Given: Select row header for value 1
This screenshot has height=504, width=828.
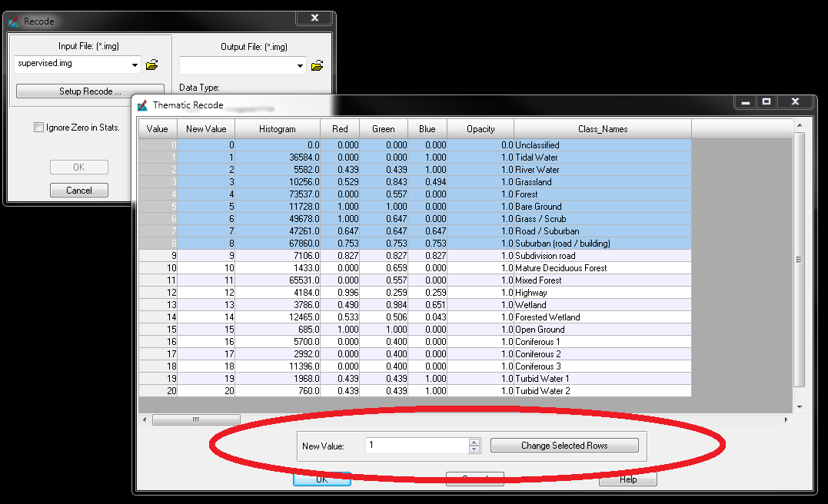Looking at the screenshot, I should [x=158, y=157].
